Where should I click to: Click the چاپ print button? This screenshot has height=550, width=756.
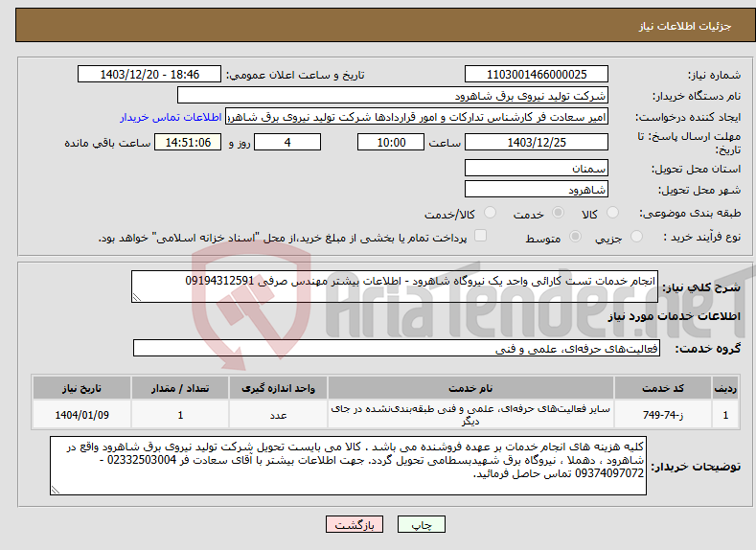click(422, 524)
